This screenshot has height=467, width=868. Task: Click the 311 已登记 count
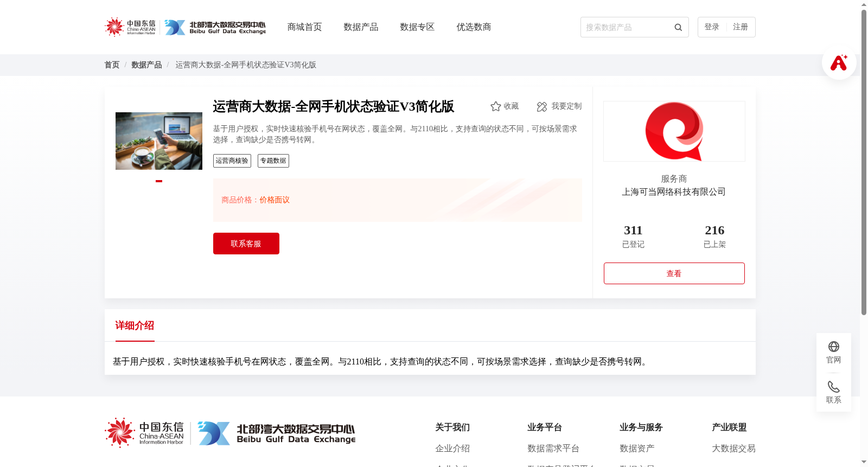(633, 236)
